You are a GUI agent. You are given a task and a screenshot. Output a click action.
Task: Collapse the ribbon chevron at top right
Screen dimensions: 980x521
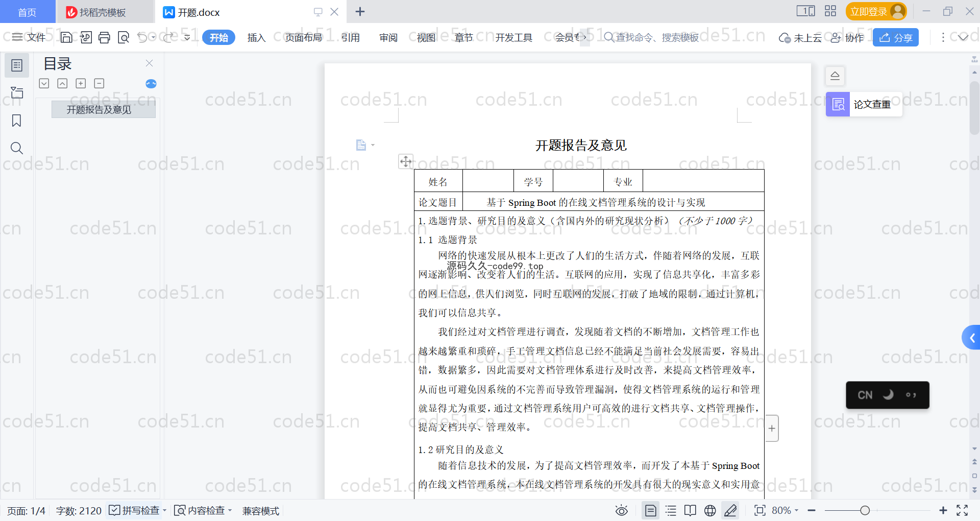(x=963, y=37)
